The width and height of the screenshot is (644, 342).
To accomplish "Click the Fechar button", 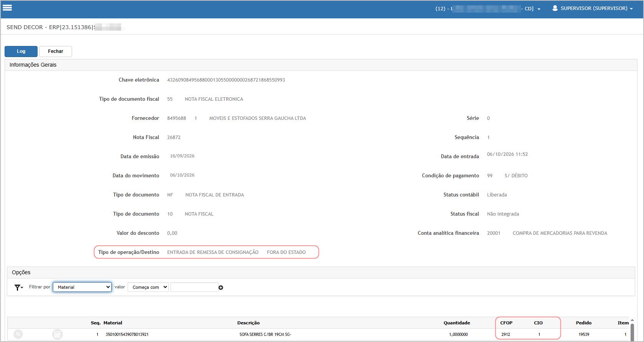I will [x=56, y=51].
